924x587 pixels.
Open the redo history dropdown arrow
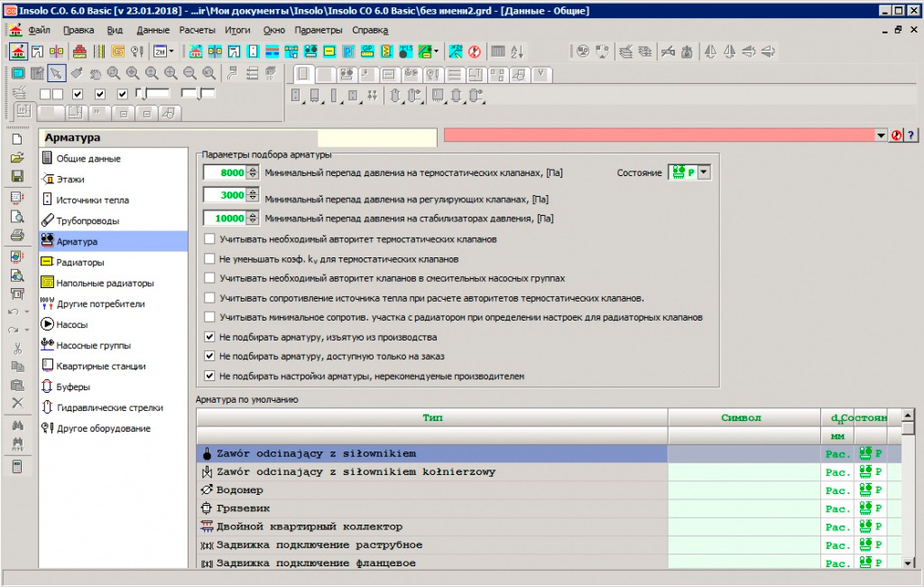26,331
